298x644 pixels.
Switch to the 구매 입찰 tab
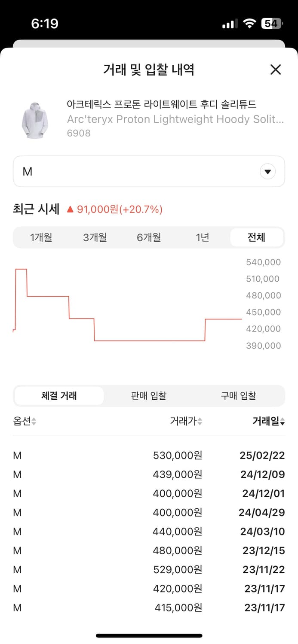pyautogui.click(x=239, y=395)
